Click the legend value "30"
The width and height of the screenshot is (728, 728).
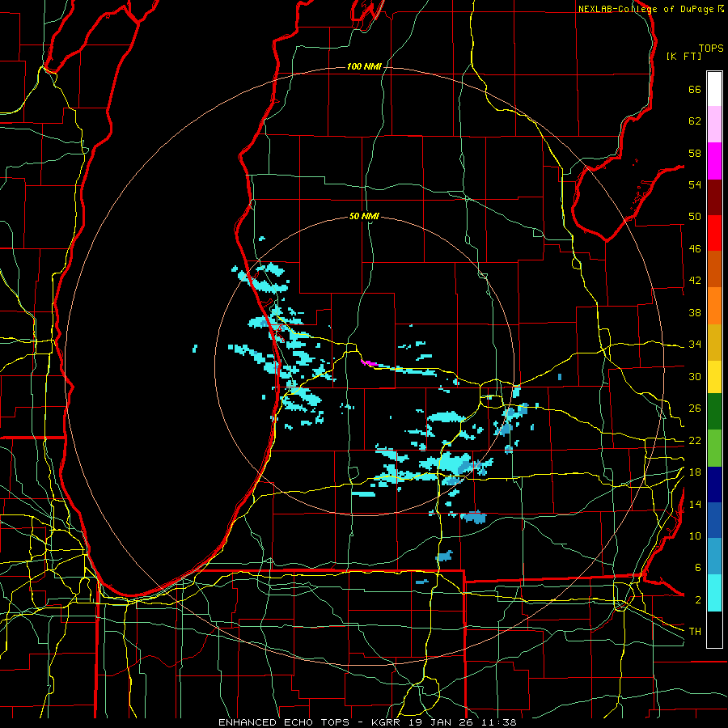(x=695, y=376)
